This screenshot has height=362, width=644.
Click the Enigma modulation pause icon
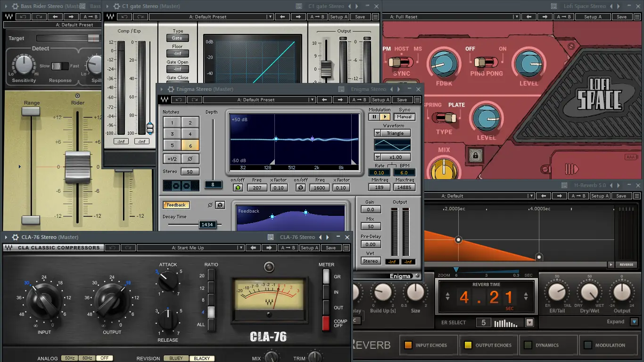tap(374, 117)
